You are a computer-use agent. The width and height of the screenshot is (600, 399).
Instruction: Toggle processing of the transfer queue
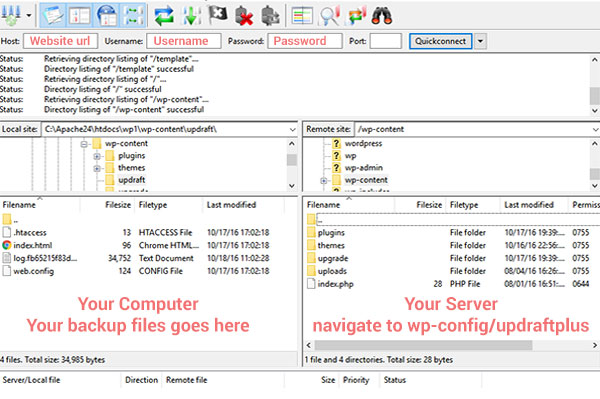click(x=191, y=16)
